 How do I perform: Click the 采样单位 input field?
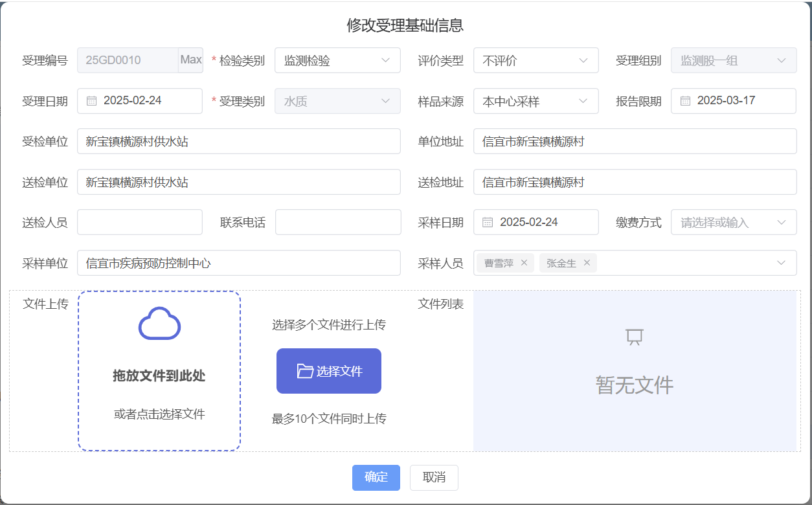tap(239, 263)
